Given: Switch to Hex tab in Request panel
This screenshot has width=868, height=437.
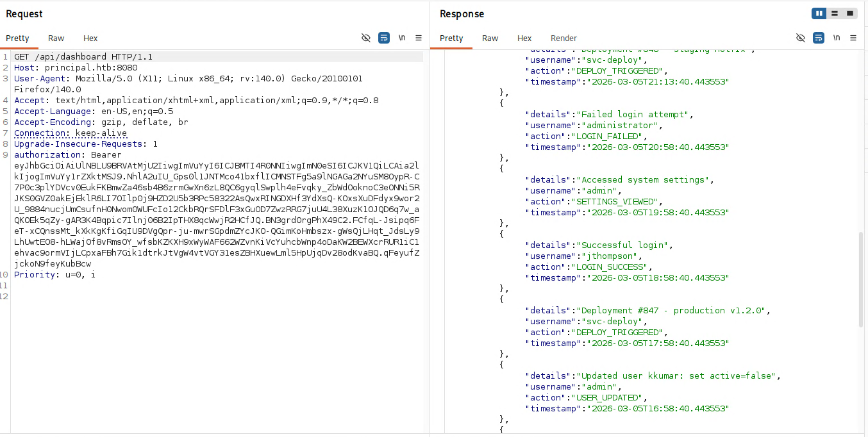Looking at the screenshot, I should pyautogui.click(x=90, y=38).
